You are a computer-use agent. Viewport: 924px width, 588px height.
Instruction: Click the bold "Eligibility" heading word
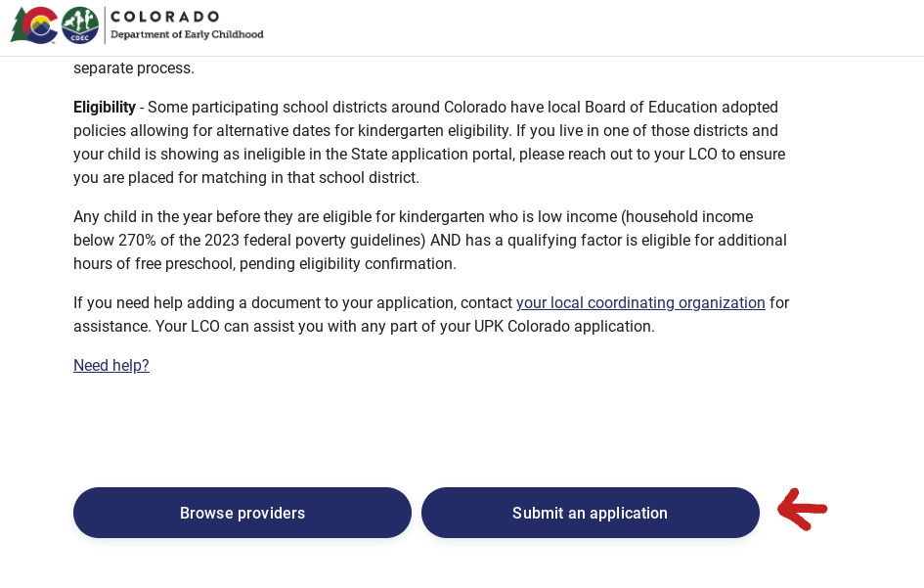click(105, 108)
